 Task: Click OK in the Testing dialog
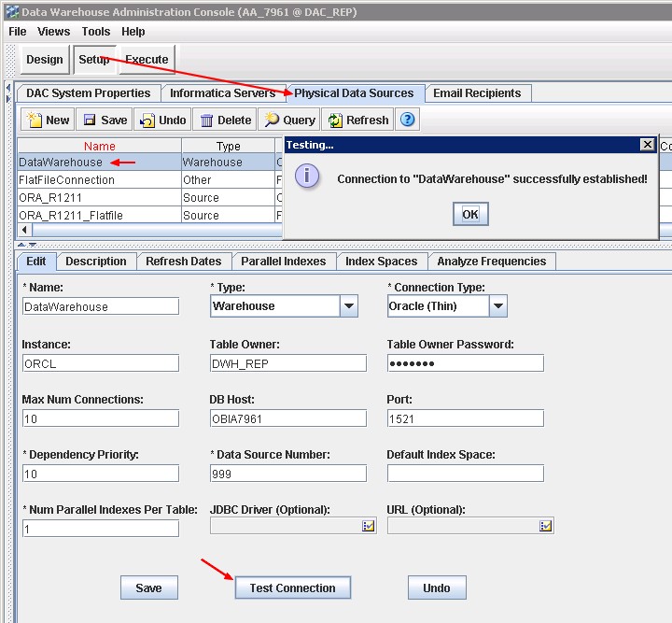click(469, 214)
